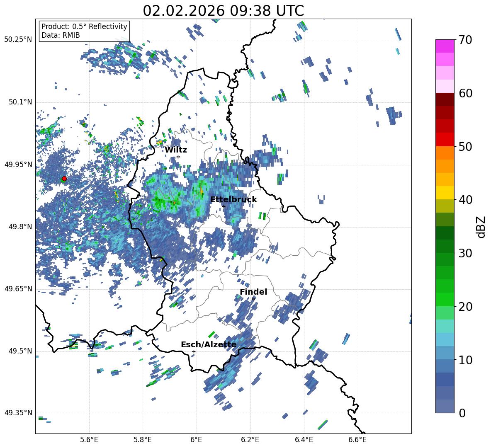Click the 6.4°E longitude label
491x448 pixels.
point(304,440)
